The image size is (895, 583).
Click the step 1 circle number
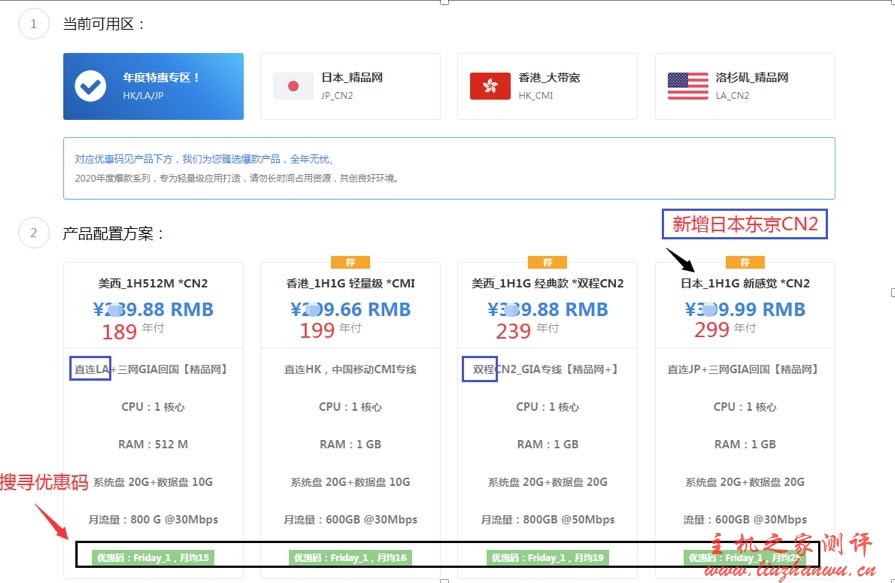[33, 24]
